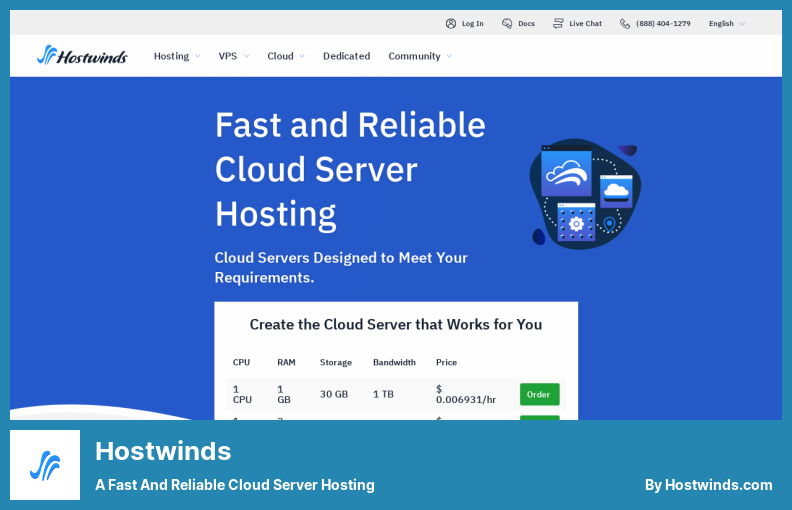Open the VPS dropdown menu
This screenshot has width=792, height=510.
(233, 56)
